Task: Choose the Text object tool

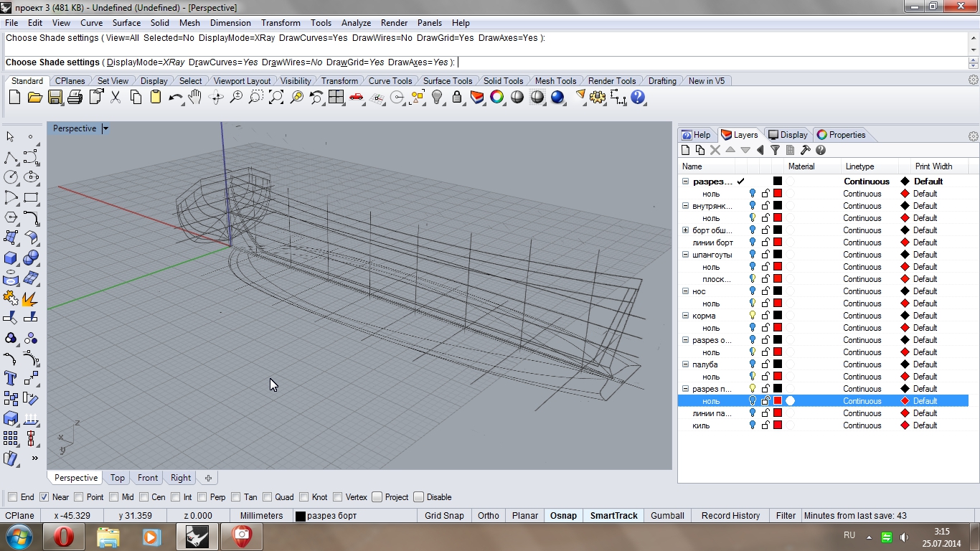Action: pyautogui.click(x=11, y=378)
